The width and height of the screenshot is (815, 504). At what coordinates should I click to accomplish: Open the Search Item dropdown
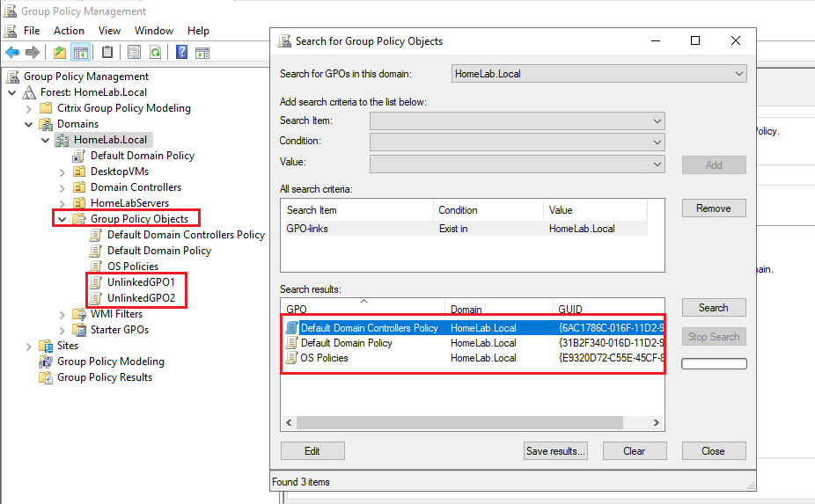tap(518, 121)
